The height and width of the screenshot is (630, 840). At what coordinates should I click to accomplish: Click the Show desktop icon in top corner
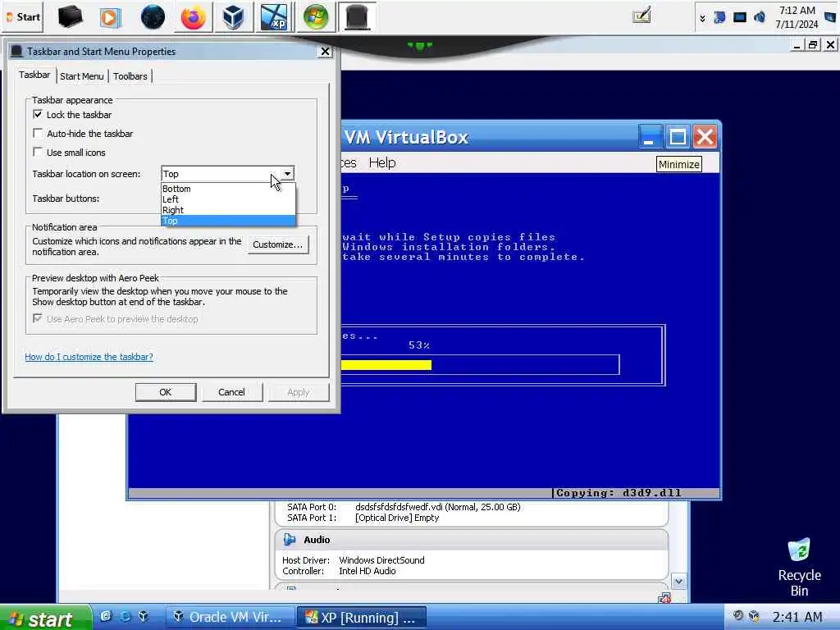pyautogui.click(x=830, y=18)
